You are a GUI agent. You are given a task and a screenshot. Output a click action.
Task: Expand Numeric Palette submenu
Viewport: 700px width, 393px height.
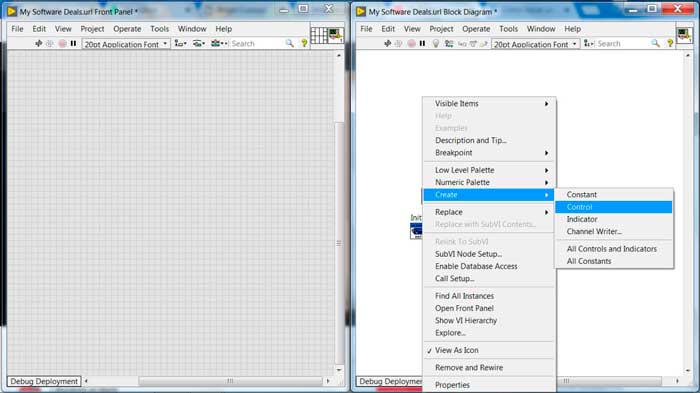click(x=489, y=182)
